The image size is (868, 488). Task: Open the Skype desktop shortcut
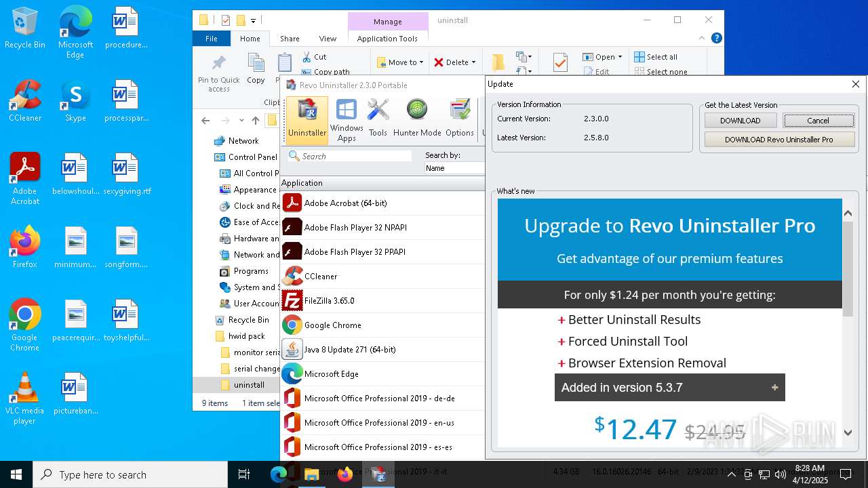75,102
